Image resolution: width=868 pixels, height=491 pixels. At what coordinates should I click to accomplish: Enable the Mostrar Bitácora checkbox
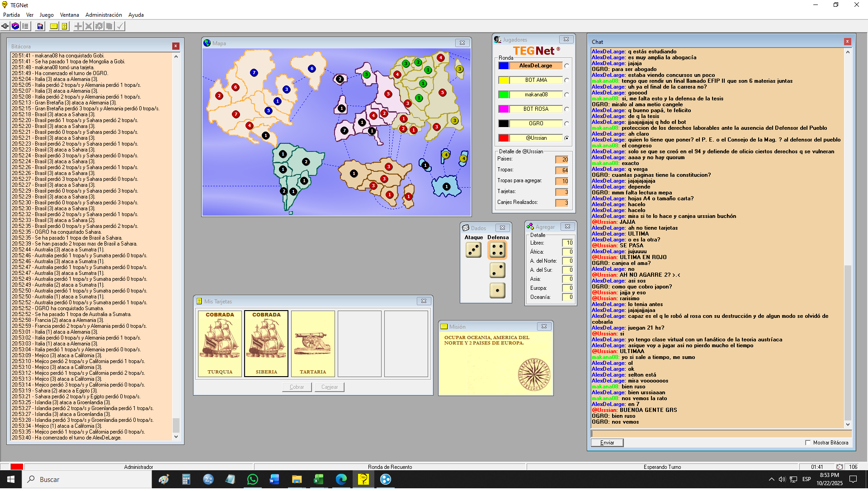808,443
